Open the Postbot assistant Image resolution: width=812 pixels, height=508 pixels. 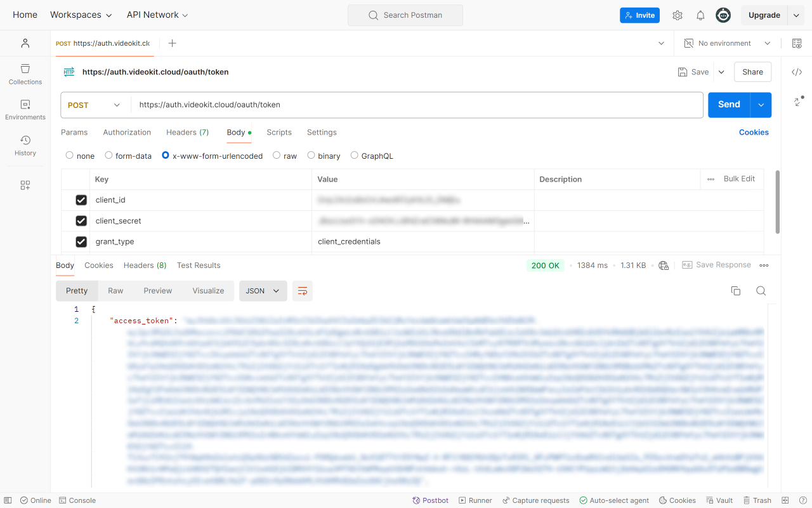[x=431, y=500]
